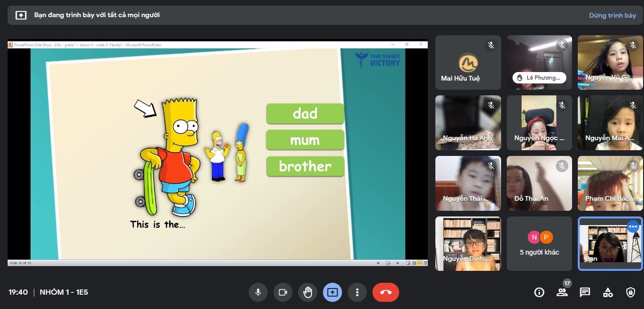
Task: Open the activities shapes icon
Action: (608, 292)
